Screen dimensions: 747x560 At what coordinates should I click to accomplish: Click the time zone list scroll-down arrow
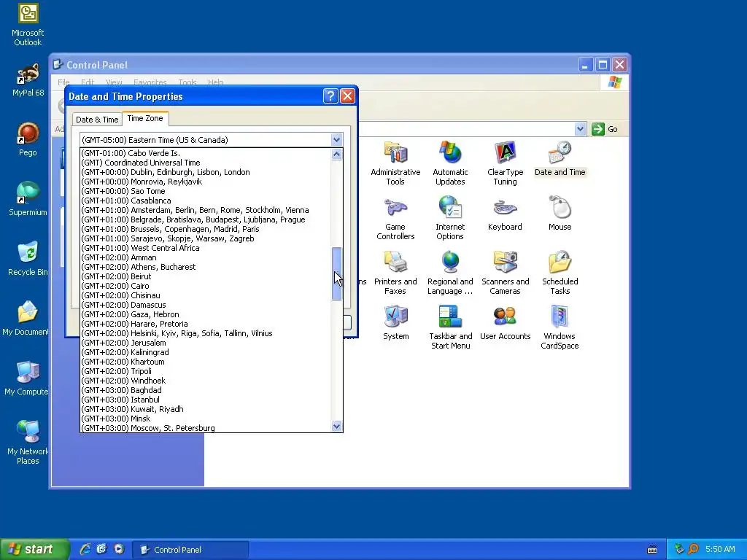pos(337,426)
